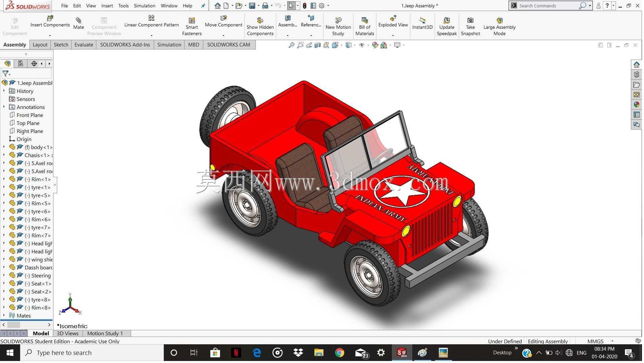Viewport: 644px width, 363px height.
Task: Click the Save icon in the top toolbar
Action: pos(252,6)
